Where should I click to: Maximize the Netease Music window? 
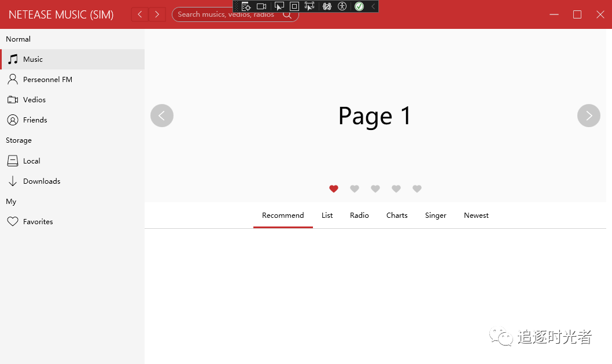click(577, 14)
